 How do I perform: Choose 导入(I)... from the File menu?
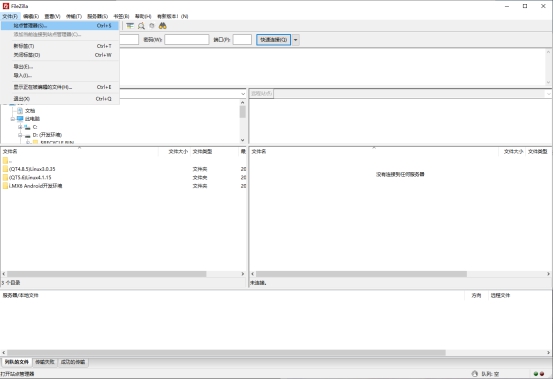[60, 75]
